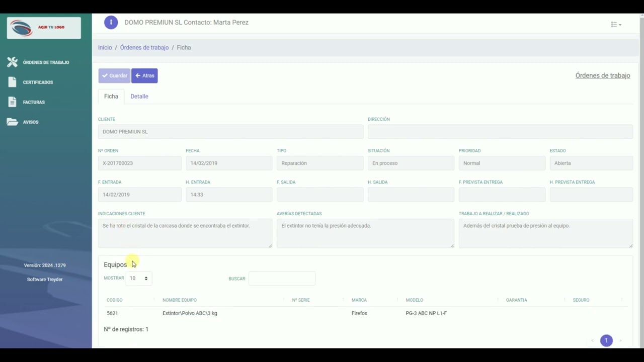This screenshot has height=362, width=644.
Task: Open Certificados in the sidebar
Action: click(x=38, y=82)
